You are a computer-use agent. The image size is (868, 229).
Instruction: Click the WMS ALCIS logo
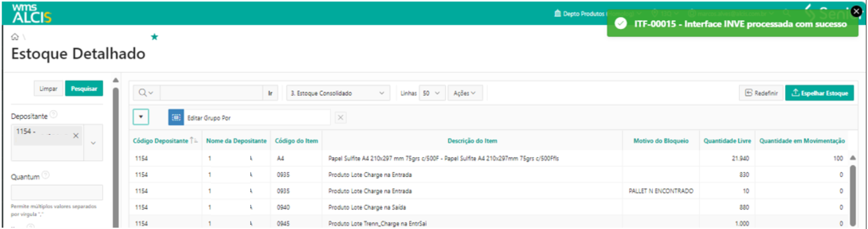click(31, 13)
